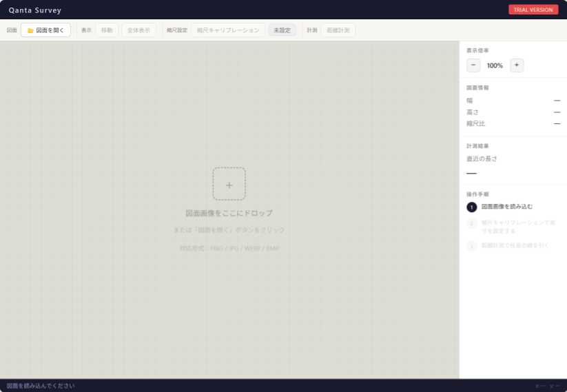Zoom out with the minus button
Viewport: 567px width, 392px height.
(x=473, y=65)
